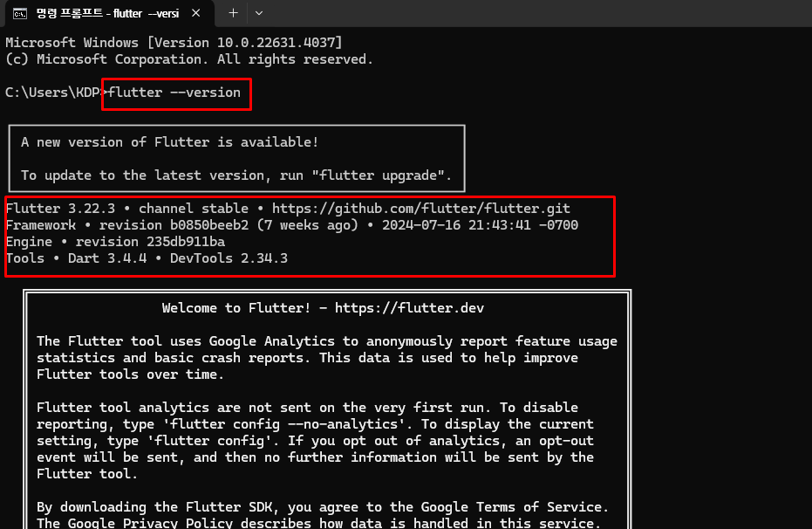812x529 pixels.
Task: Click the command prompt icon in the tab
Action: [x=20, y=13]
